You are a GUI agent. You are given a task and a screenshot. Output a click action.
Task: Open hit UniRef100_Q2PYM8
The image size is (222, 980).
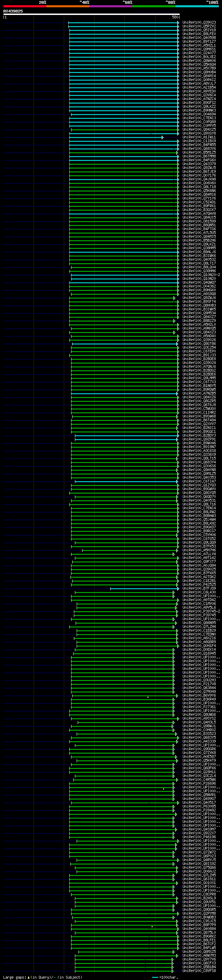[x=199, y=913]
